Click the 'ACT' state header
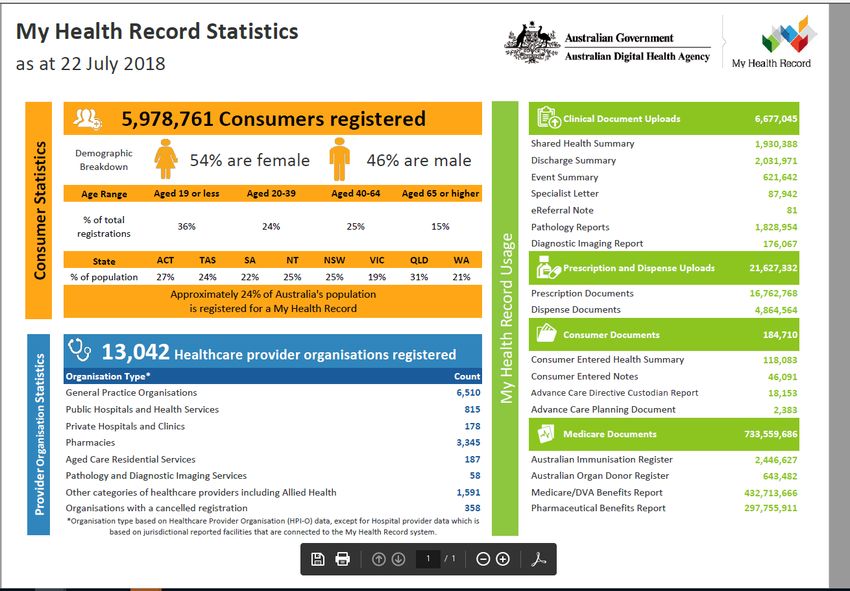Viewport: 850px width, 591px height. pos(165,260)
